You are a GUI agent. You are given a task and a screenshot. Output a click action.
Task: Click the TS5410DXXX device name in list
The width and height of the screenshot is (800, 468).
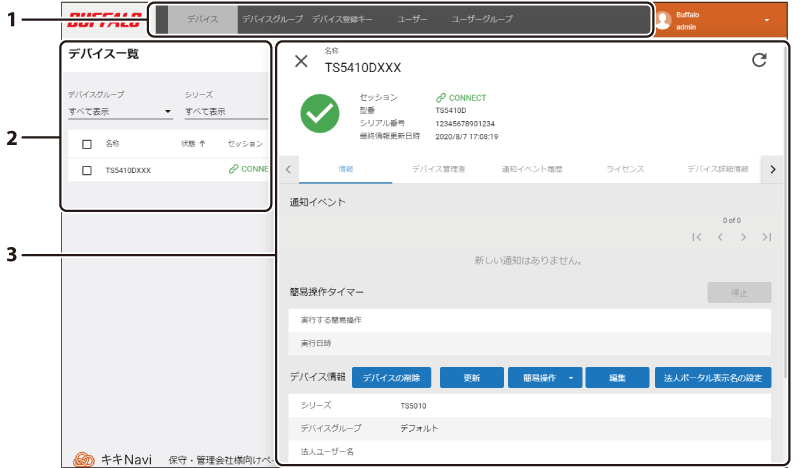click(128, 170)
